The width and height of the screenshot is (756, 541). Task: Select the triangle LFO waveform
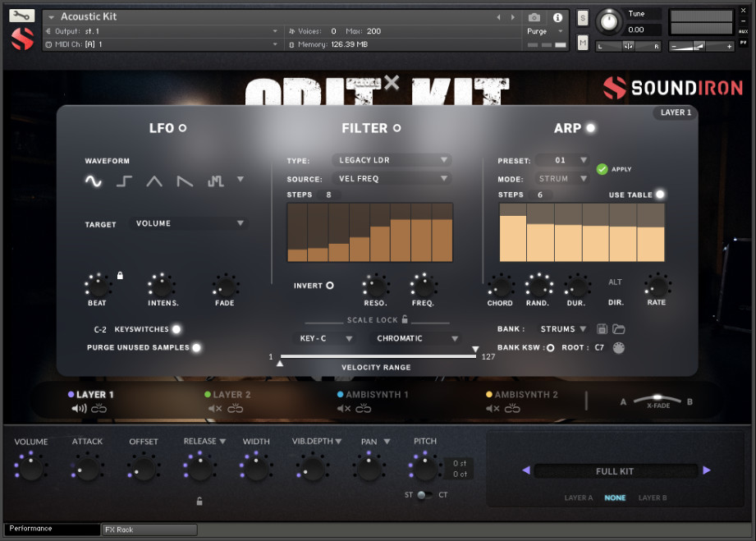[154, 181]
